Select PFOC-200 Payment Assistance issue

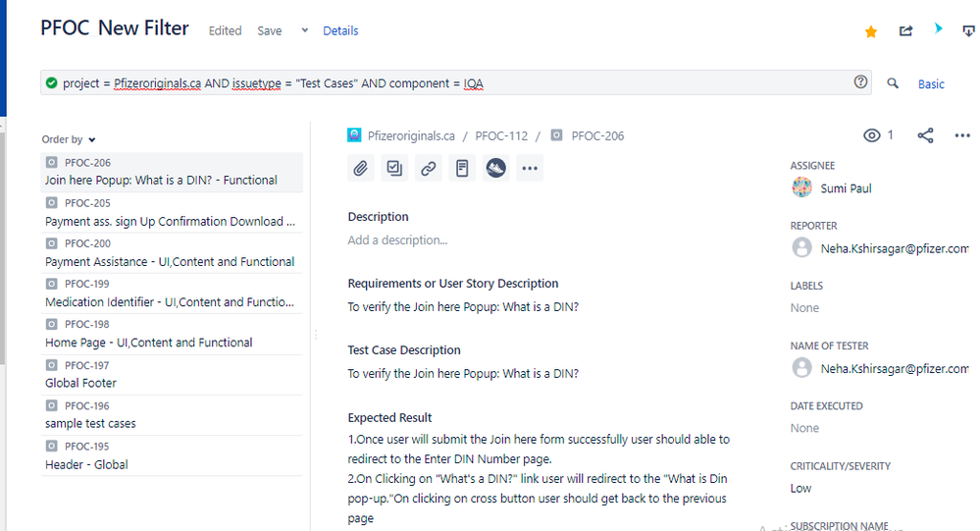172,252
